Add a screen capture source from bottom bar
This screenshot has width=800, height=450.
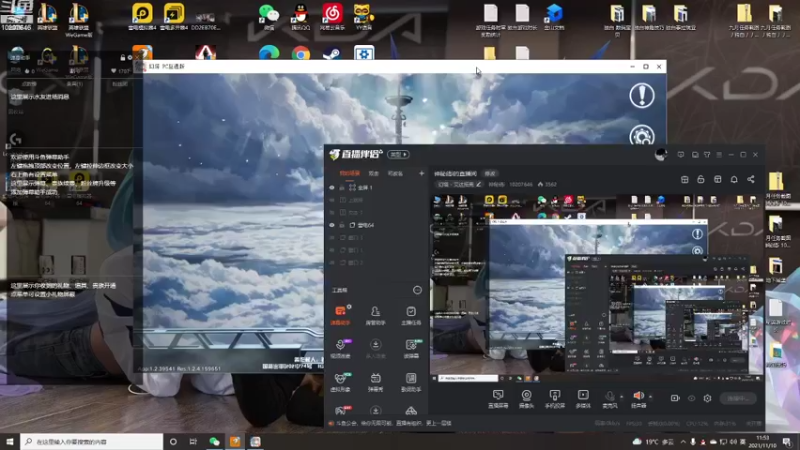coord(498,398)
